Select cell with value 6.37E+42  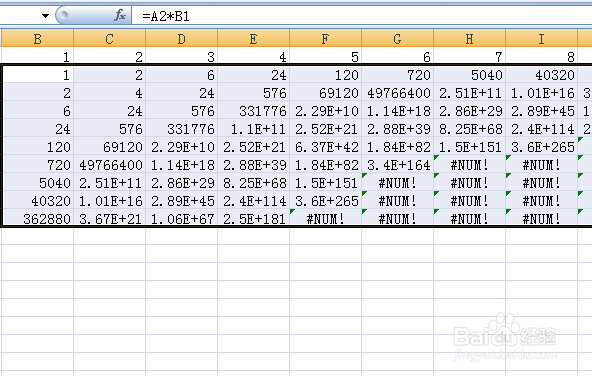pyautogui.click(x=325, y=147)
